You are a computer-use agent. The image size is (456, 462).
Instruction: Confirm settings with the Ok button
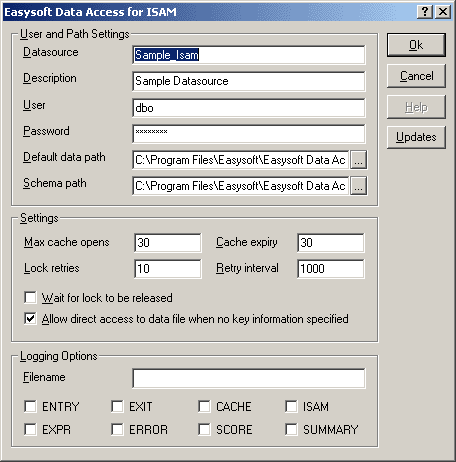click(416, 45)
